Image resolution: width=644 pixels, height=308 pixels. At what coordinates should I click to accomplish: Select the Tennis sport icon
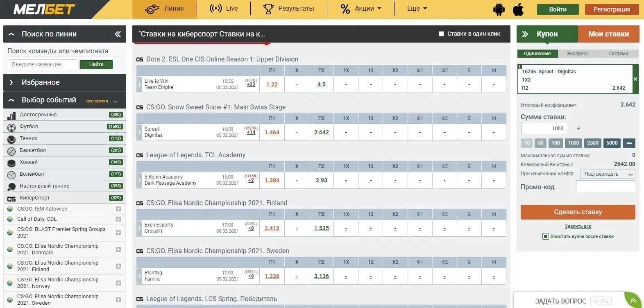pyautogui.click(x=11, y=139)
